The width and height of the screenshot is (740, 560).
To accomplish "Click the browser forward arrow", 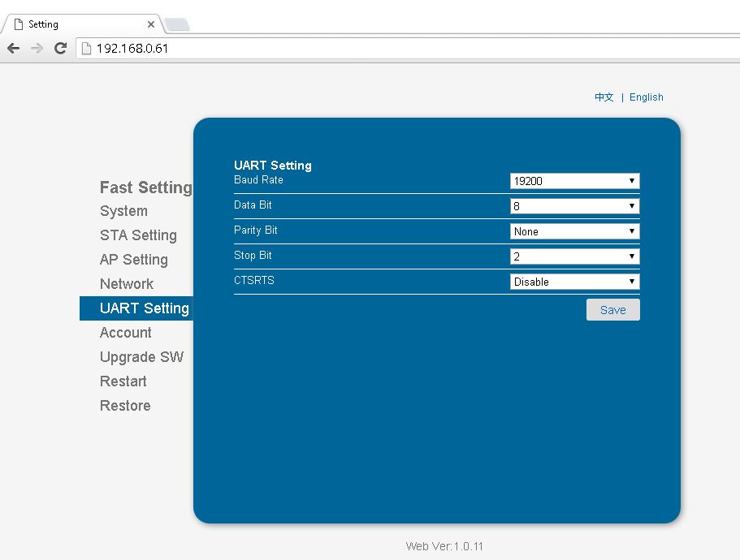I will click(x=37, y=49).
